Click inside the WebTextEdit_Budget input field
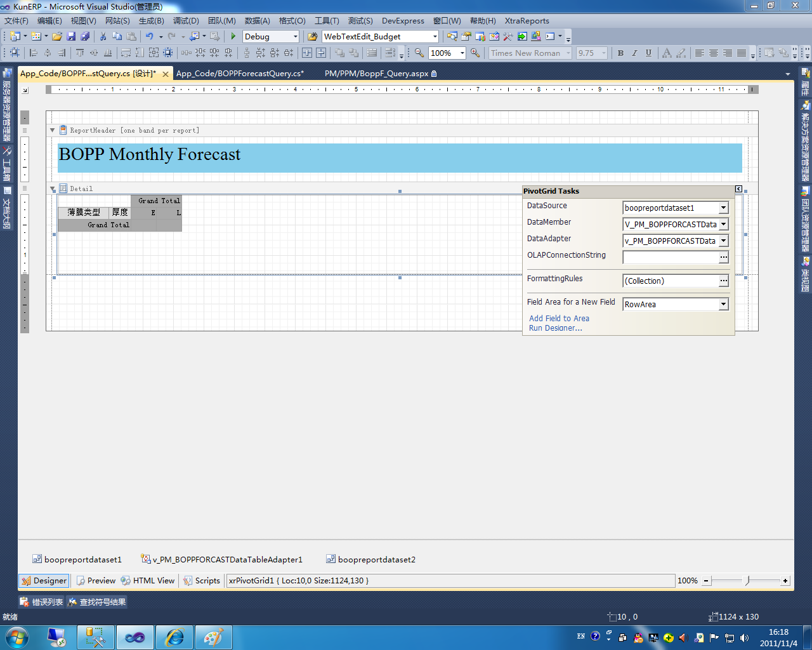This screenshot has width=812, height=650. (374, 36)
